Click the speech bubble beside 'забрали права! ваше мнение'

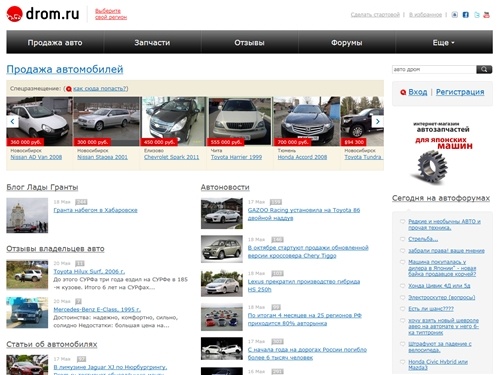(402, 250)
